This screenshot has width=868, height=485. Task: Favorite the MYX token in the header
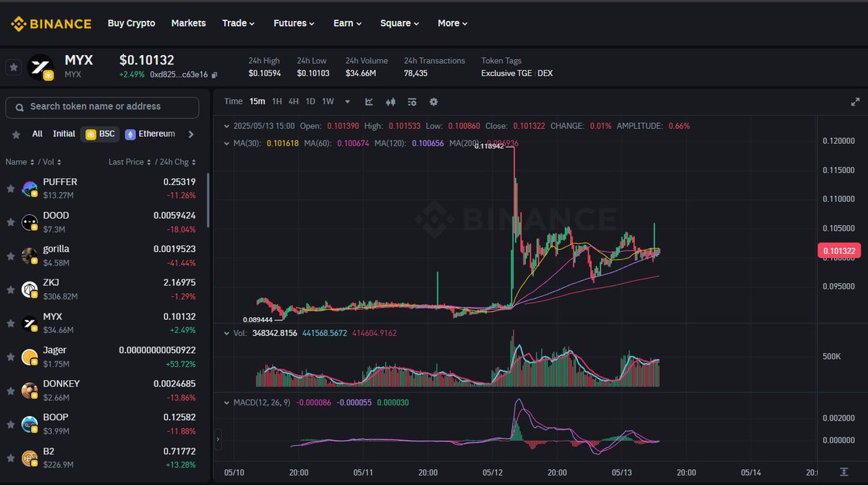[13, 67]
